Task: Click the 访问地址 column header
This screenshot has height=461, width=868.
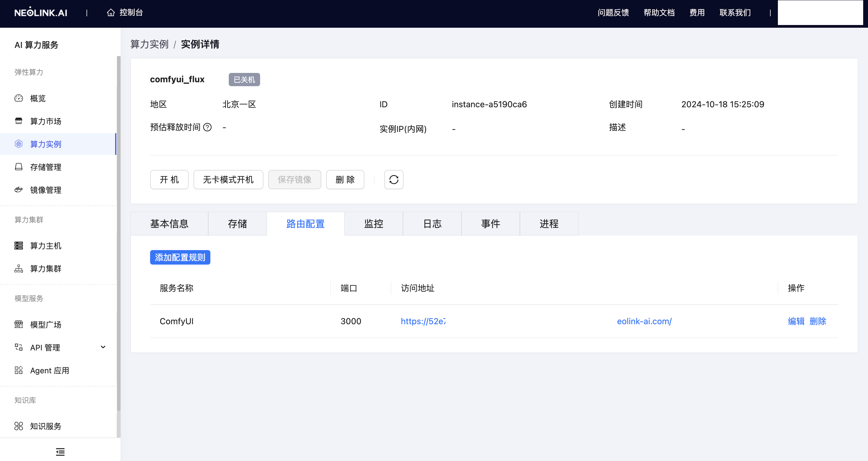Action: coord(417,288)
